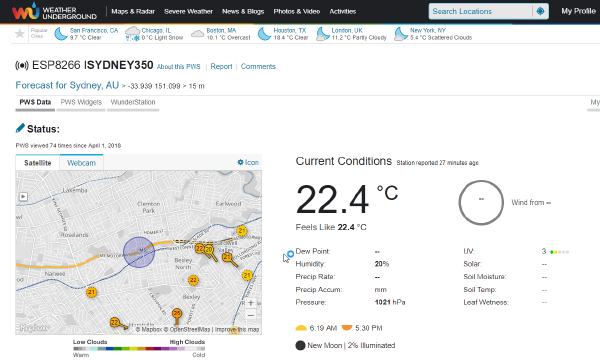
Task: Click the sunrise icon near 6:19 AM
Action: point(301,328)
